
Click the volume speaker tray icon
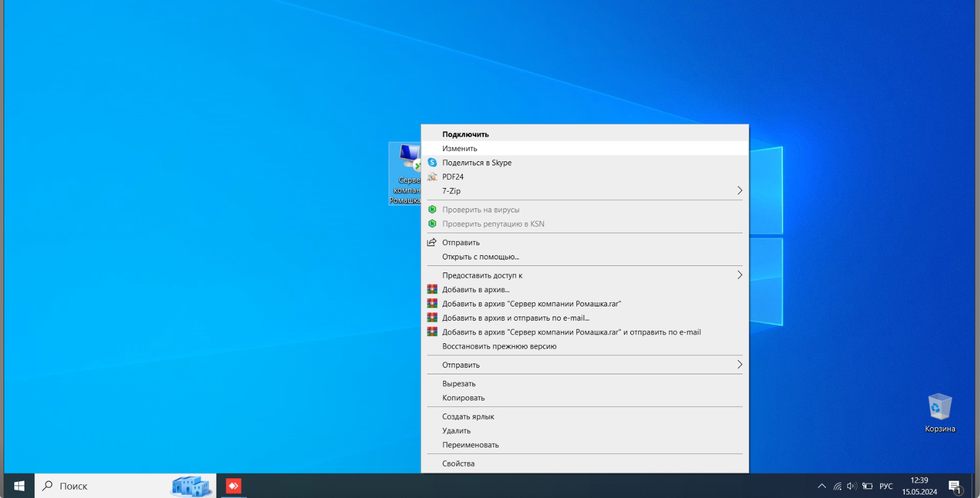point(852,486)
